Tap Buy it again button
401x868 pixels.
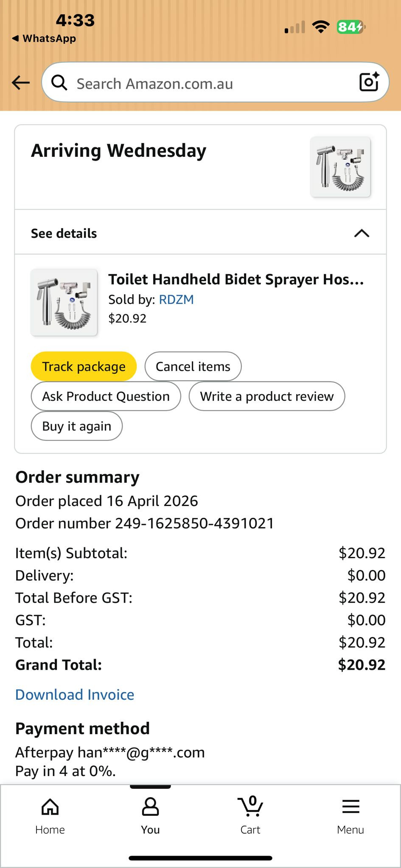point(76,426)
